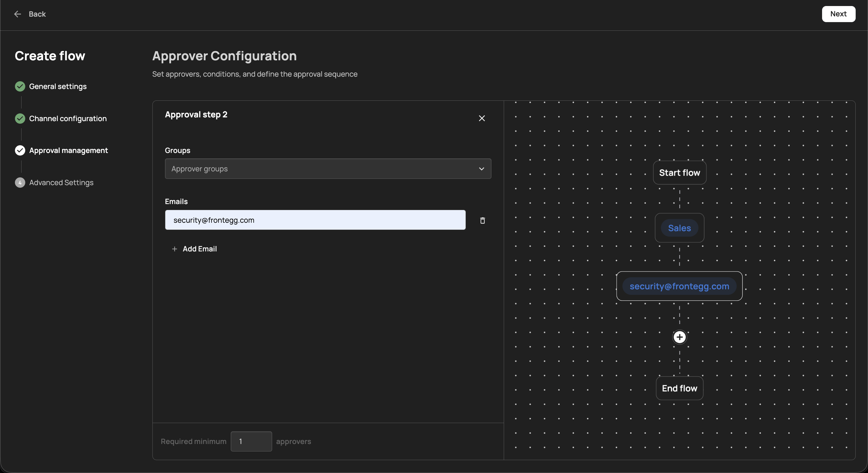This screenshot has width=868, height=473.
Task: Click the Required minimum approvers number field
Action: pos(251,441)
